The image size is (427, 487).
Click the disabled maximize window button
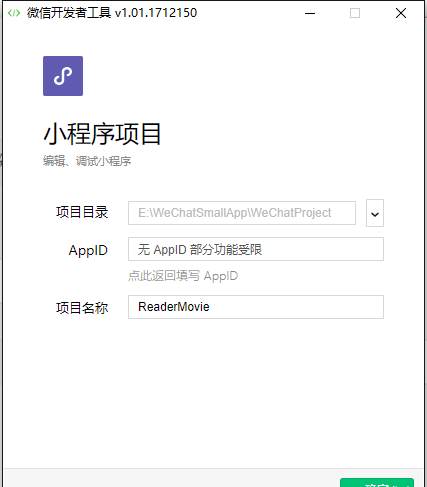[x=355, y=13]
